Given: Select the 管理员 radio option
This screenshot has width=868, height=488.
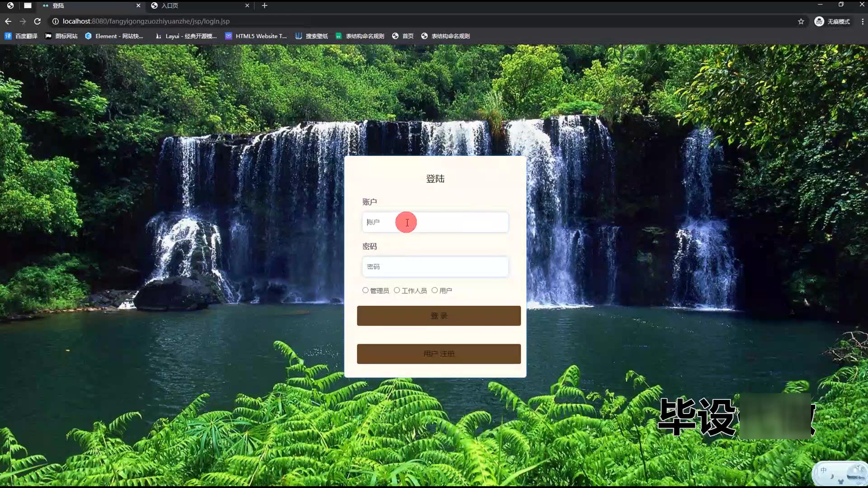Looking at the screenshot, I should tap(365, 290).
